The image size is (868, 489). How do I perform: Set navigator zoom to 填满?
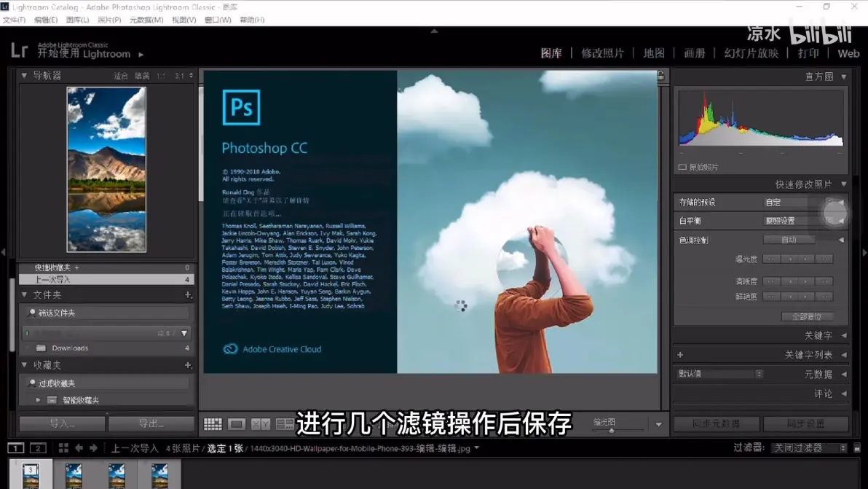coord(142,76)
